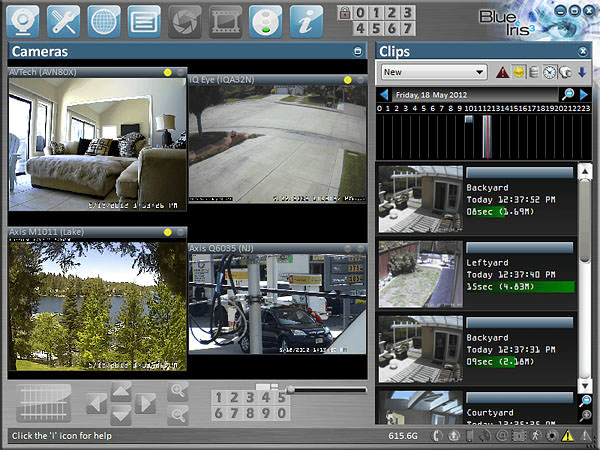Click the traffic signal icon in toolbar
600x450 pixels.
pos(264,20)
